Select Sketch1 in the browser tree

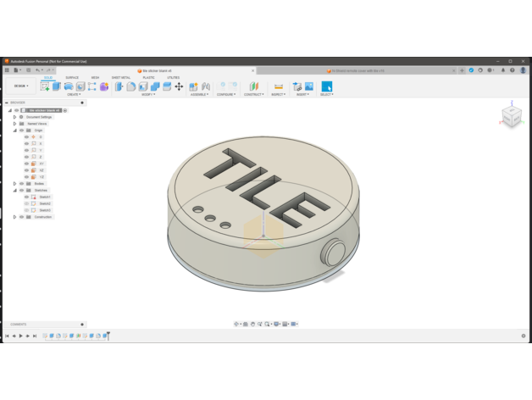pyautogui.click(x=44, y=197)
